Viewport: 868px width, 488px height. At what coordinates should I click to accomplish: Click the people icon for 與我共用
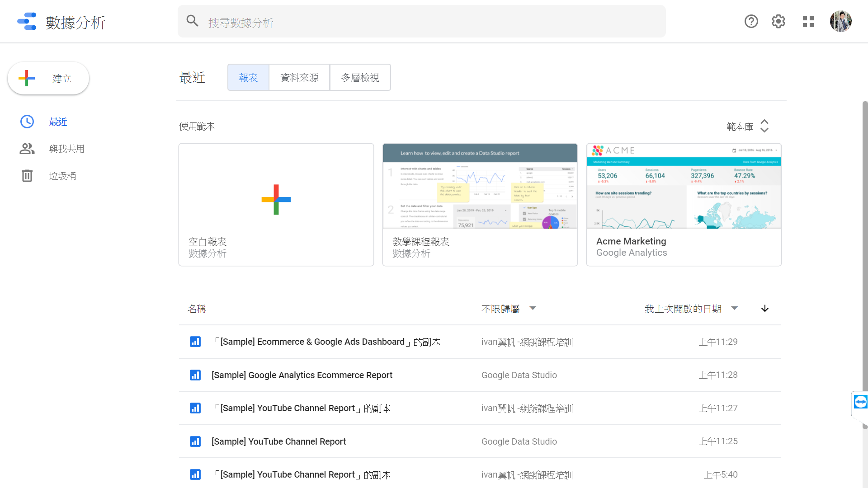(x=27, y=149)
